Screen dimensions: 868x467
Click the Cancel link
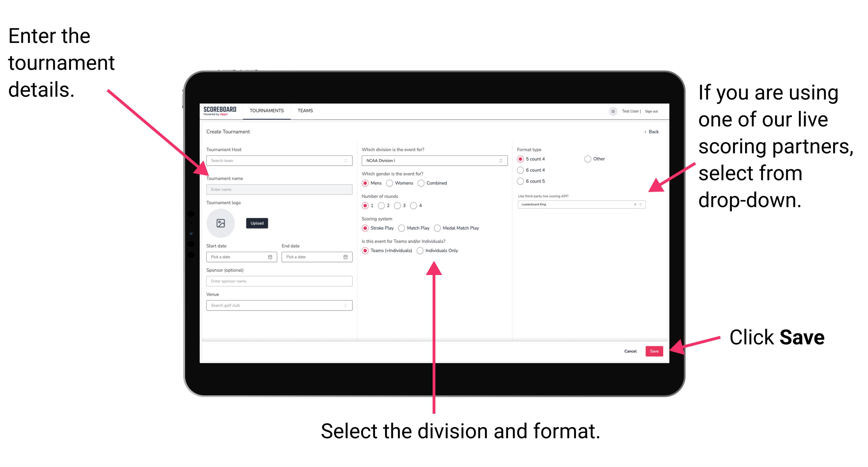[631, 351]
